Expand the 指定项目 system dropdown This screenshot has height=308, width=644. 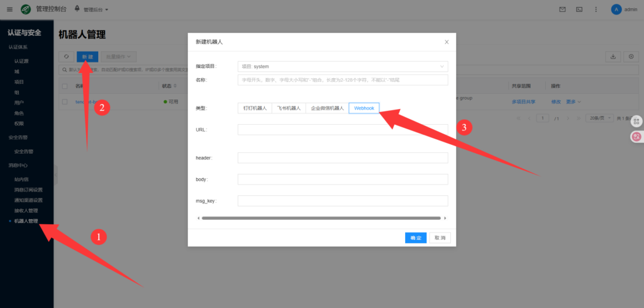343,66
